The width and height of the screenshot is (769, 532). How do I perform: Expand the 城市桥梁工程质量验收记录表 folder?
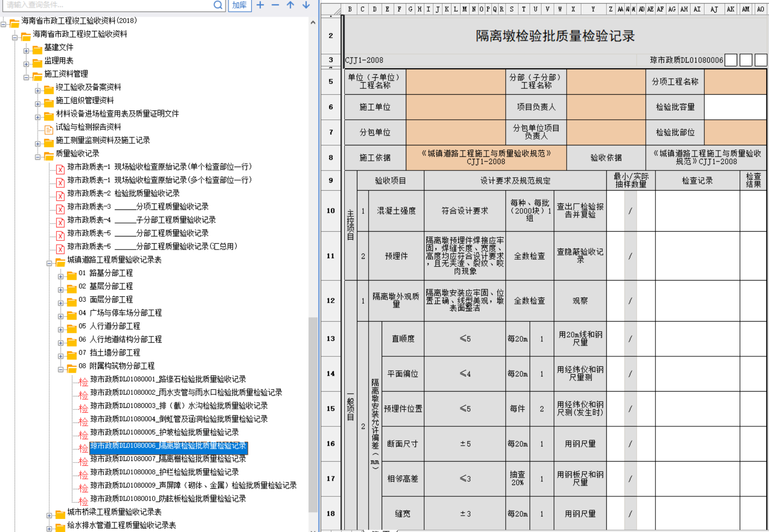tap(49, 516)
